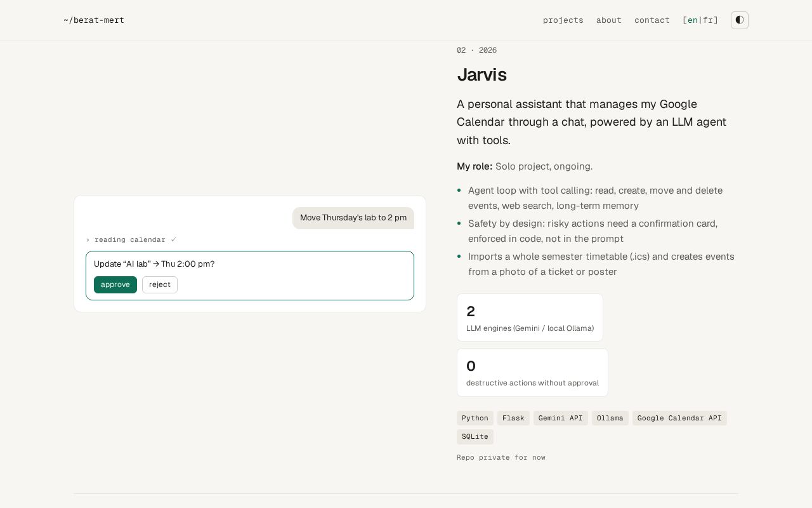
Task: Toggle the dark/light theme icon
Action: [x=740, y=20]
